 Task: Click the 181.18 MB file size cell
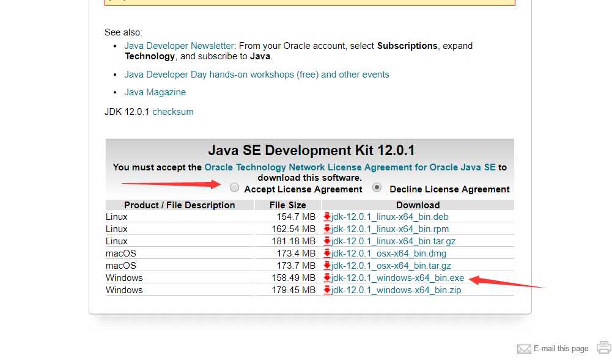click(287, 241)
